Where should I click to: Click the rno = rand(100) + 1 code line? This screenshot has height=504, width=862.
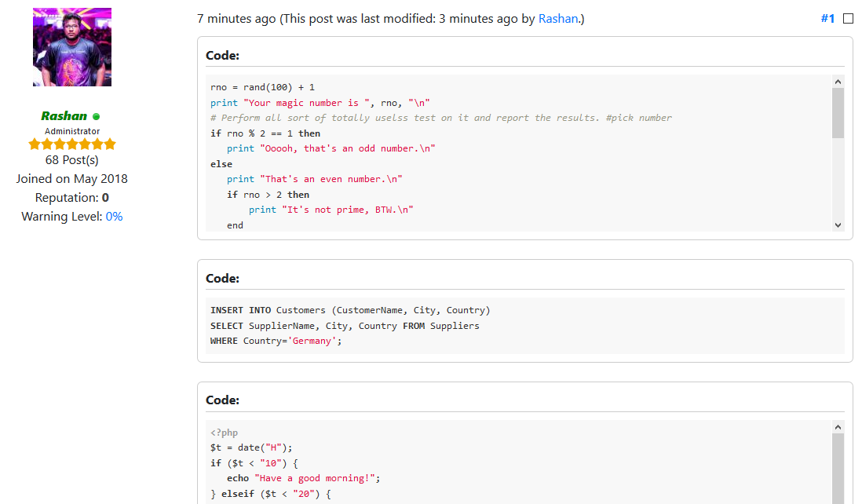coord(262,87)
